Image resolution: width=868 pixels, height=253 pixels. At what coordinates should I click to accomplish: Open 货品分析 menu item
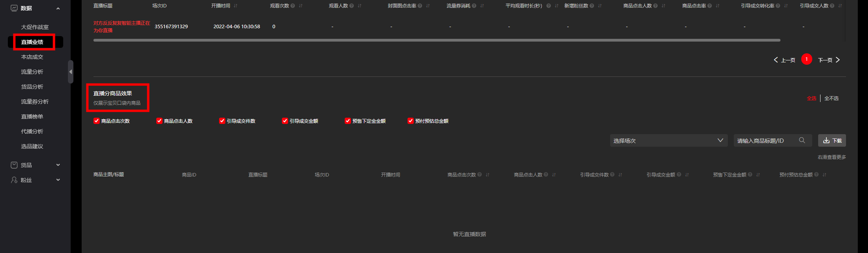(x=32, y=87)
